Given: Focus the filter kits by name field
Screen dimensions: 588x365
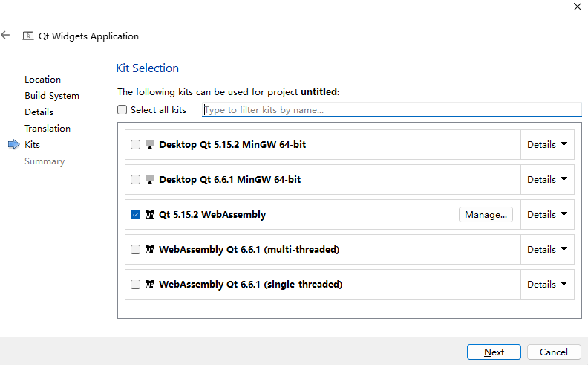Looking at the screenshot, I should (392, 110).
